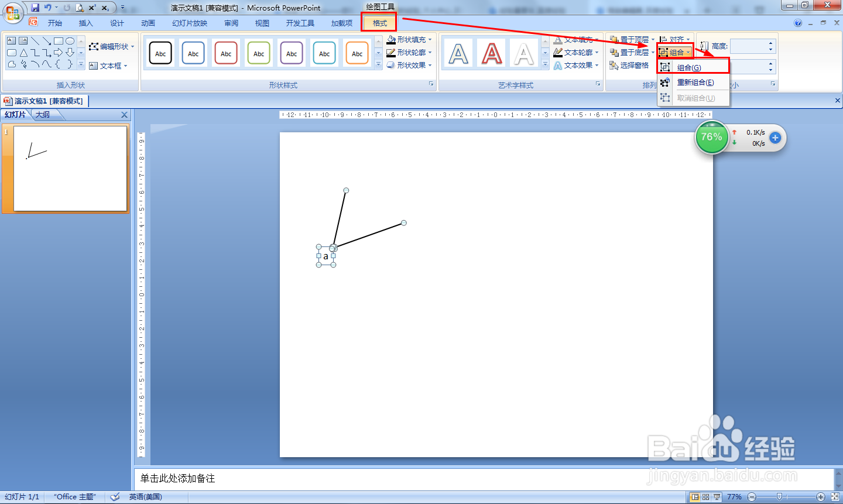Switch to the 大纲 outline tab
Screen dimensions: 843x504
point(43,115)
